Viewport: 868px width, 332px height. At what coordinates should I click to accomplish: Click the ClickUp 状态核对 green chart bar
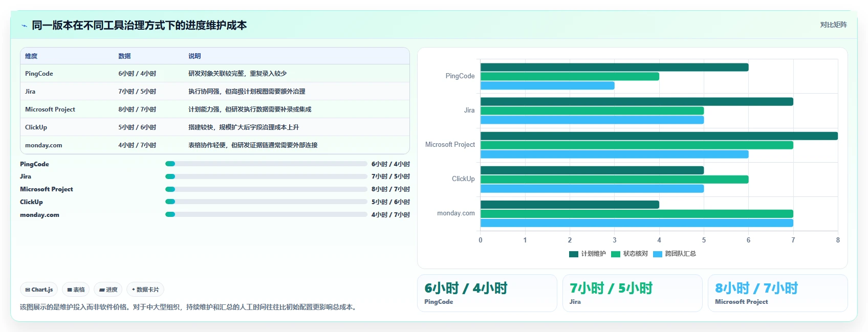click(x=614, y=180)
